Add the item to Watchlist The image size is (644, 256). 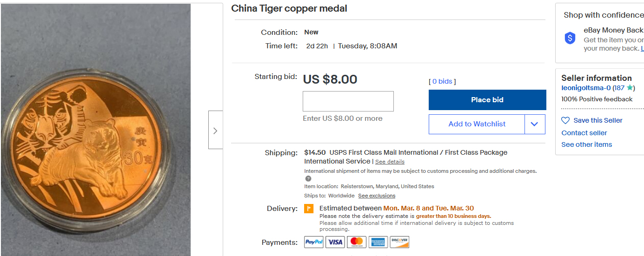(x=477, y=124)
